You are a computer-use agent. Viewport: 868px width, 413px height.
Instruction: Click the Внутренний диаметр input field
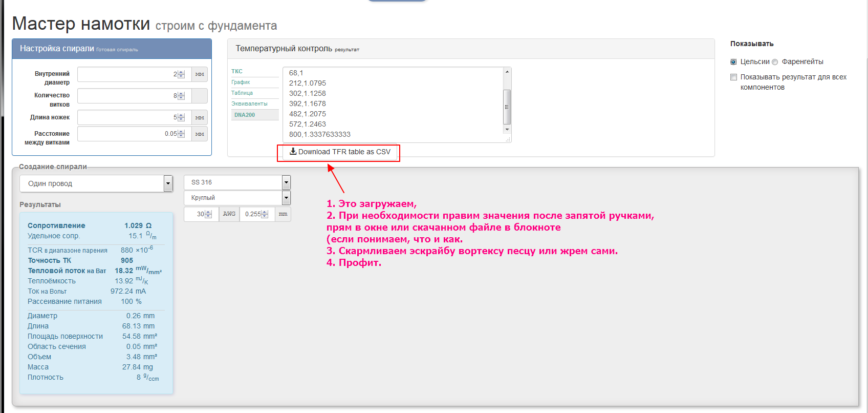134,74
